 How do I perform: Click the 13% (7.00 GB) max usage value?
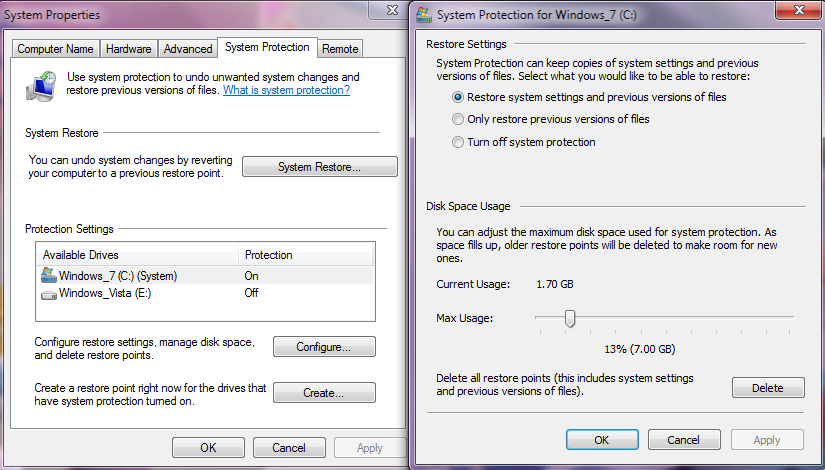[x=640, y=349]
